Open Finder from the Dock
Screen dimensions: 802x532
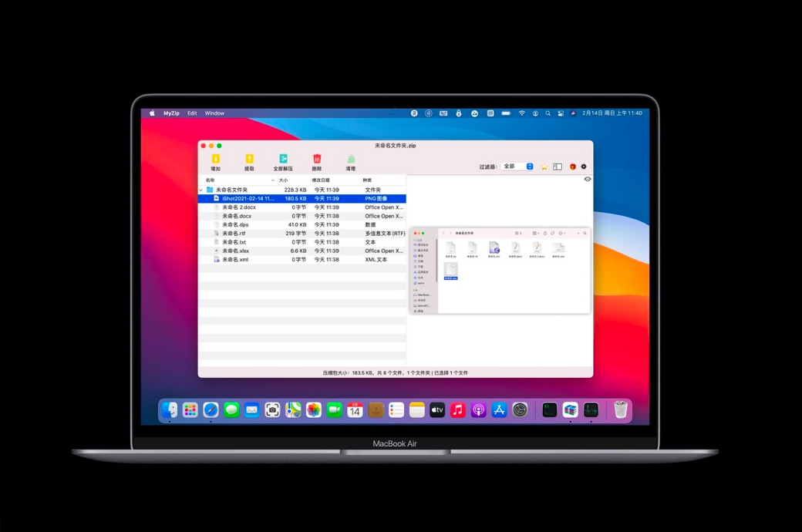(170, 409)
